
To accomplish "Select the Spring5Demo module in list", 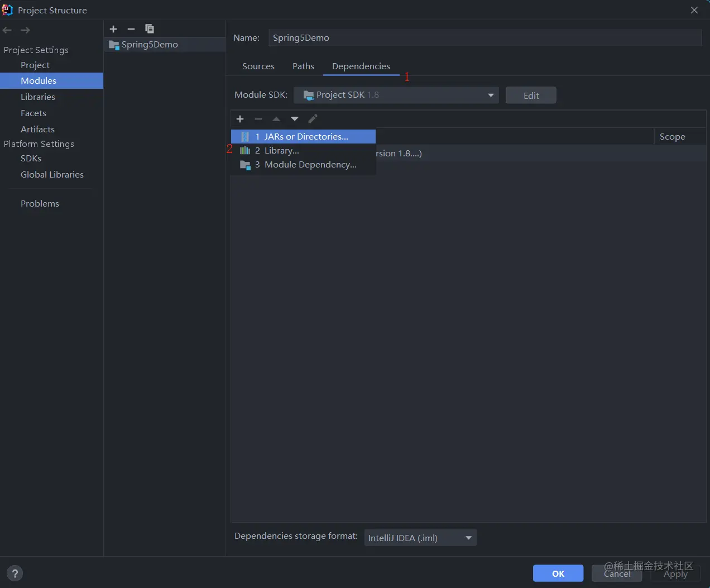I will coord(165,45).
